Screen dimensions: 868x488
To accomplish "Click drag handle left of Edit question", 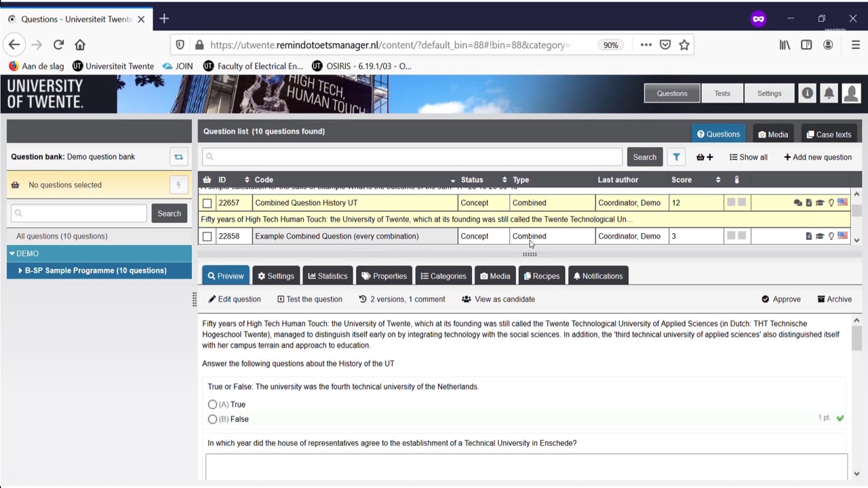I will point(195,299).
